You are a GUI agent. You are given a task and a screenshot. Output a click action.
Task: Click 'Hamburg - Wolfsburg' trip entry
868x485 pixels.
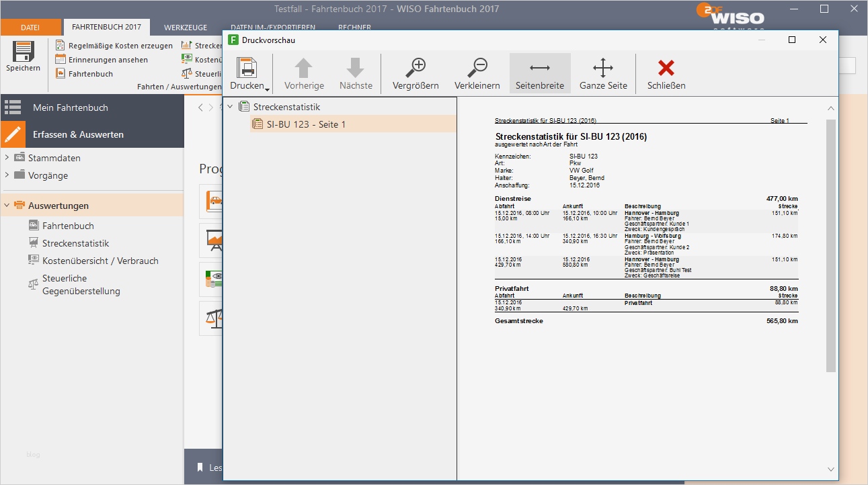[x=653, y=236]
